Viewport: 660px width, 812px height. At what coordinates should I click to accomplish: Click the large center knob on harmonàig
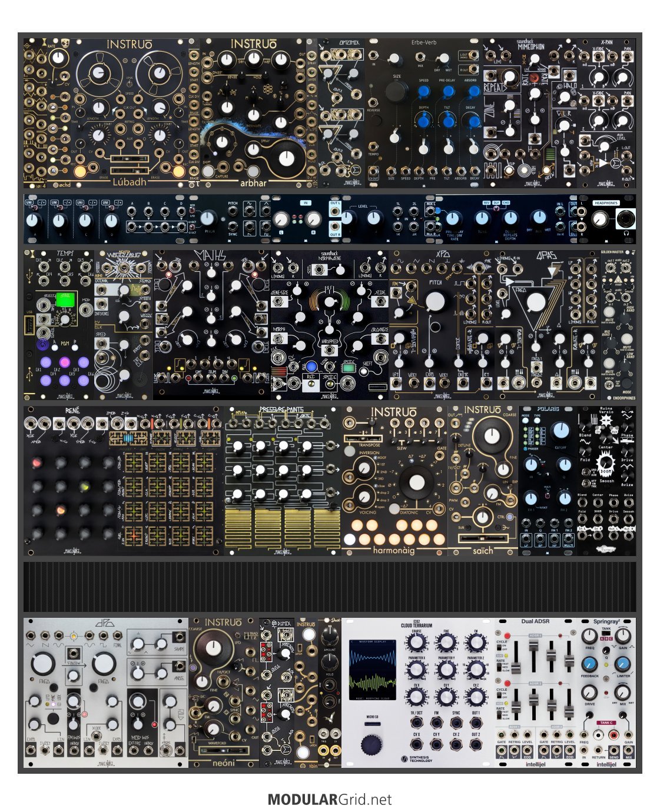click(416, 482)
